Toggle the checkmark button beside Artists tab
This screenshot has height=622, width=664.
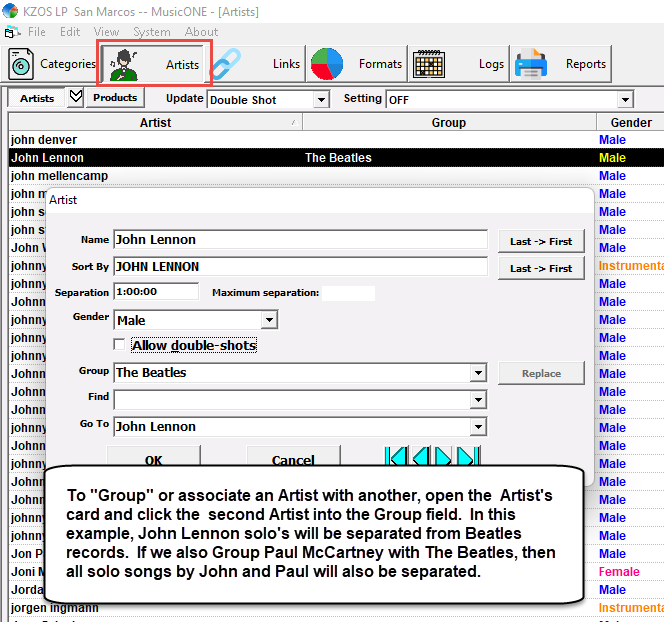[76, 97]
